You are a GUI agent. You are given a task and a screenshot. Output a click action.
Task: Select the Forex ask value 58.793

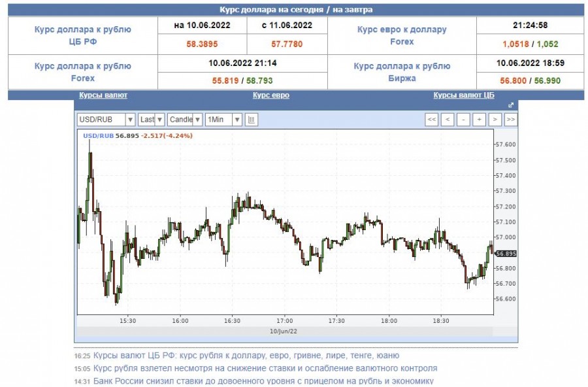(x=259, y=80)
